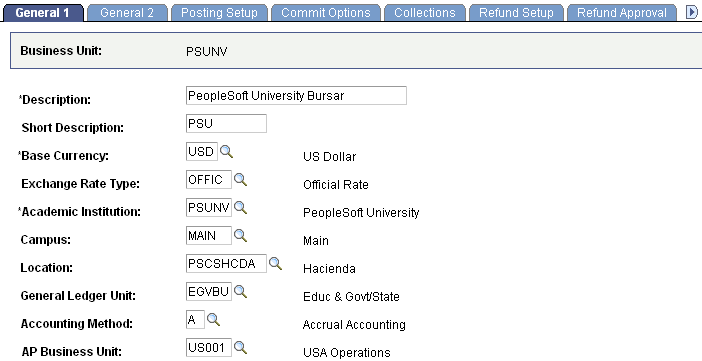Select the Campus field containing MAIN
Screen dimensions: 702x361
[x=209, y=236]
